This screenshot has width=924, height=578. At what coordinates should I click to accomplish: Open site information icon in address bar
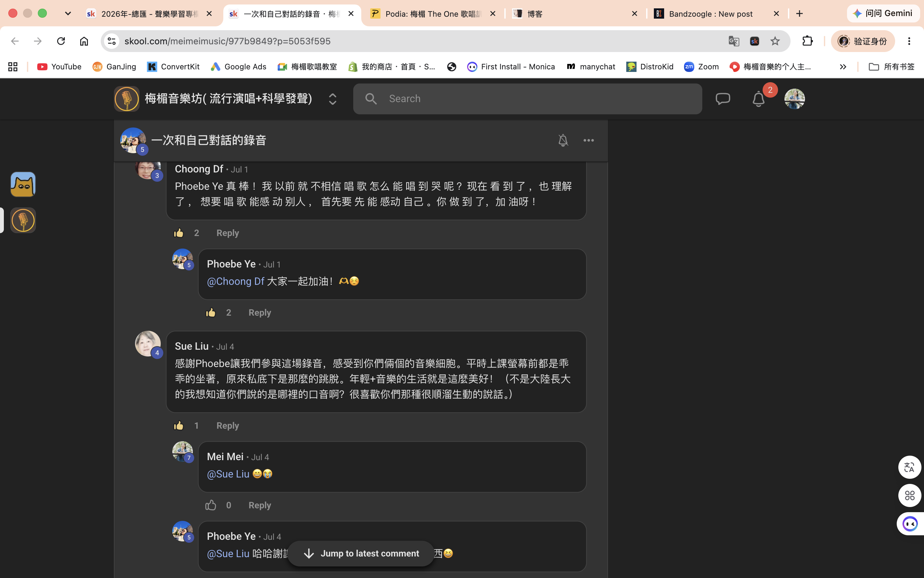tap(112, 41)
